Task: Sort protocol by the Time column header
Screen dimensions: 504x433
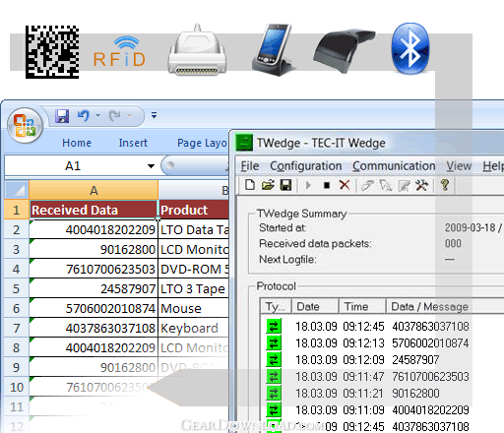Action: click(362, 307)
